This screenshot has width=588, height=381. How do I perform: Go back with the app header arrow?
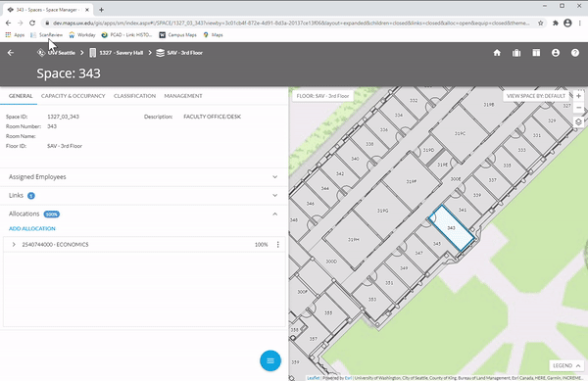click(x=11, y=53)
